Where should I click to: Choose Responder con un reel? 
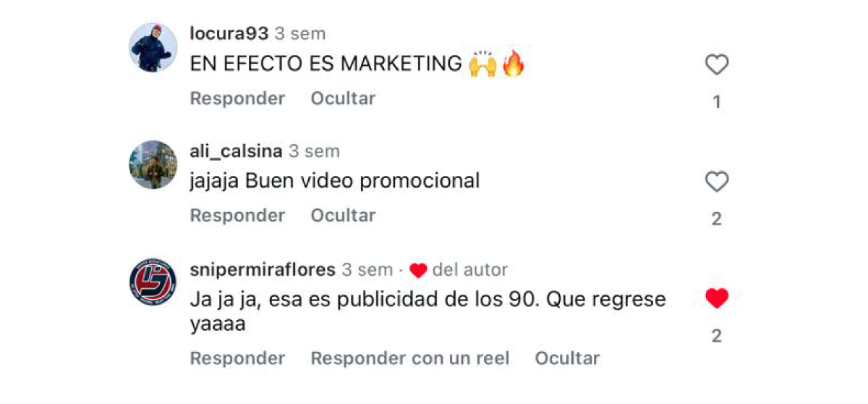pyautogui.click(x=410, y=358)
